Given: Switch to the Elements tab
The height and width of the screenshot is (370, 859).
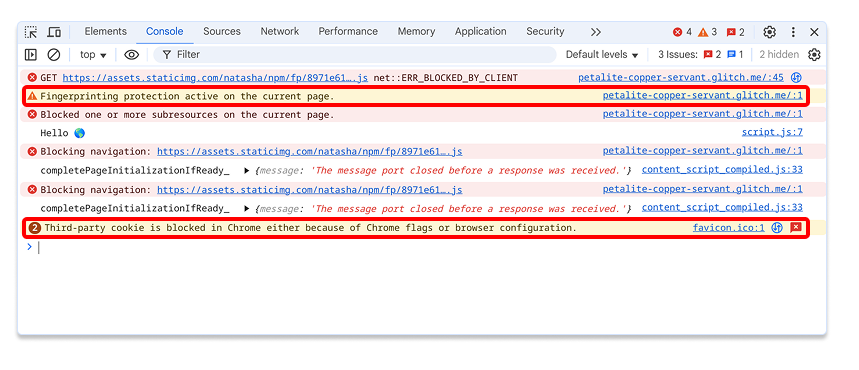Looking at the screenshot, I should point(105,32).
